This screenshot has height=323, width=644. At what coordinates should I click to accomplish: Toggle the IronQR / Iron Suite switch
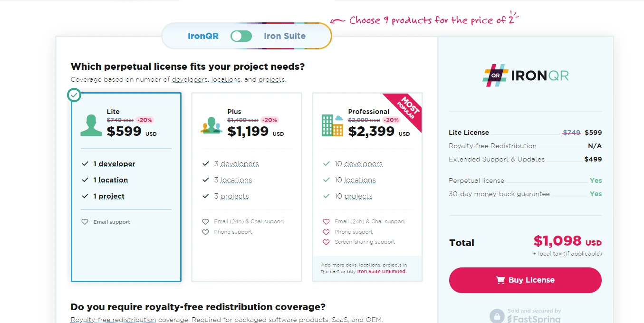click(241, 36)
